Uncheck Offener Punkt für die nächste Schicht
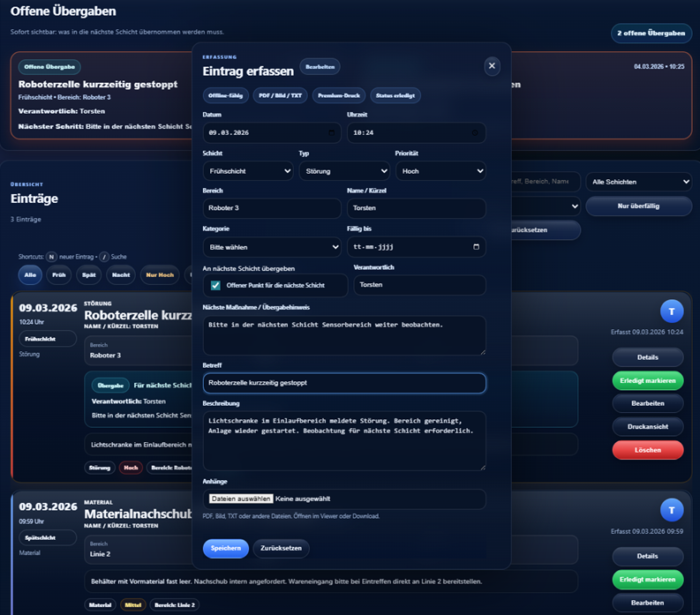 click(x=215, y=286)
